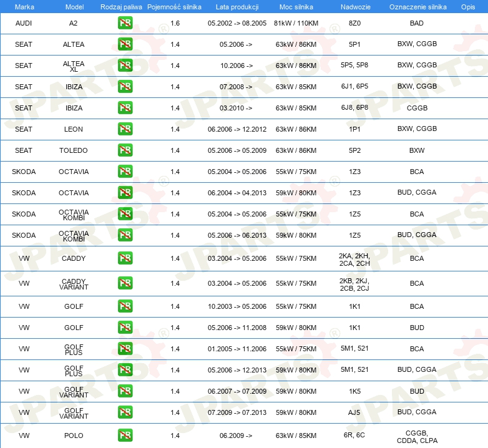The width and height of the screenshot is (488, 448).
Task: Click the BAD engine code
Action: [x=417, y=23]
